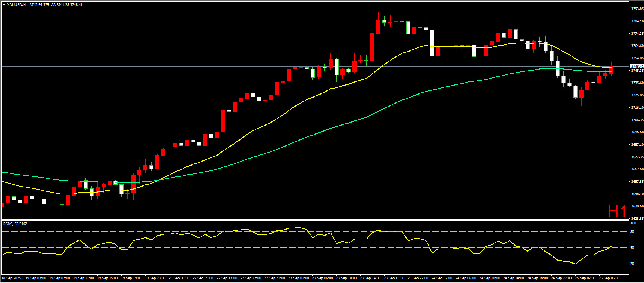Screen dimensions: 644x283
Task: Select the current price tag 3748.41
Action: pyautogui.click(x=637, y=67)
